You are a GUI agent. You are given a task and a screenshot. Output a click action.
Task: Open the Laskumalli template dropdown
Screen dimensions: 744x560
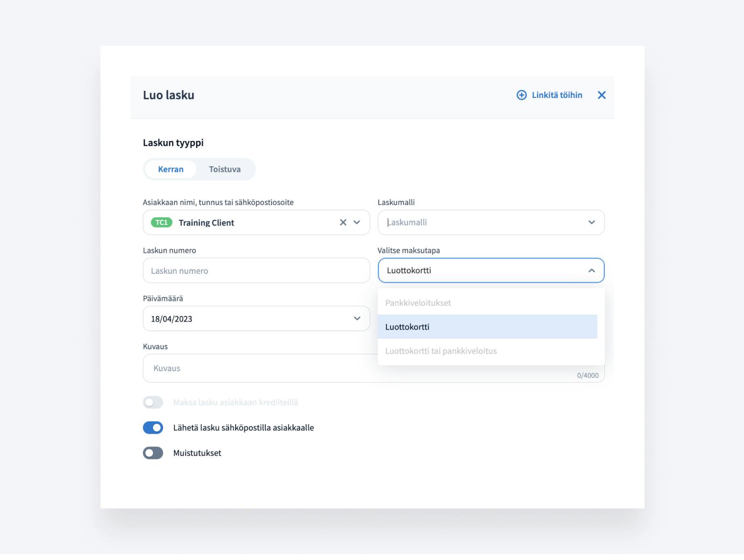pos(491,222)
